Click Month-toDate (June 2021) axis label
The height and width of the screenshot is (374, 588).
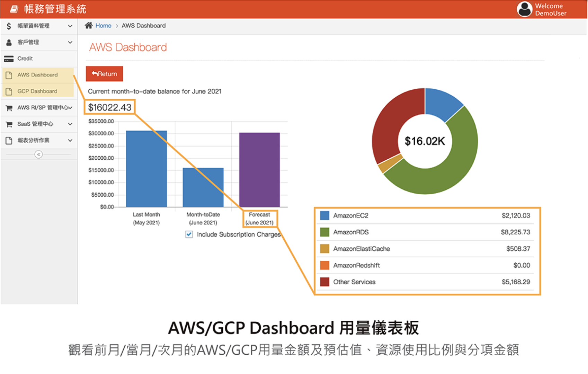click(203, 219)
